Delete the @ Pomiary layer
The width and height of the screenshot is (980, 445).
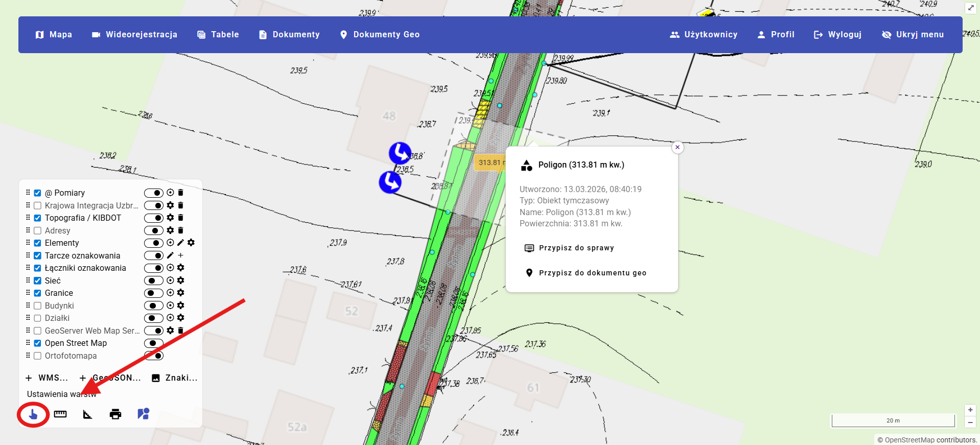tap(180, 193)
